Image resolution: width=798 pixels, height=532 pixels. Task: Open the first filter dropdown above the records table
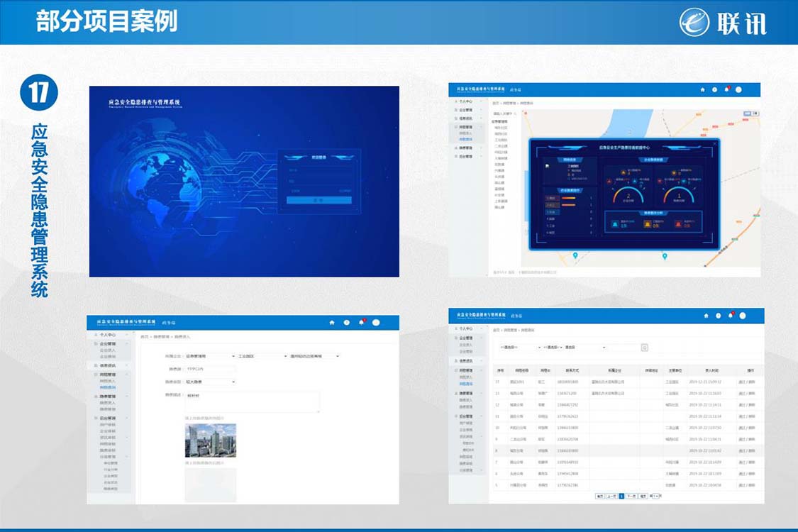coord(519,347)
